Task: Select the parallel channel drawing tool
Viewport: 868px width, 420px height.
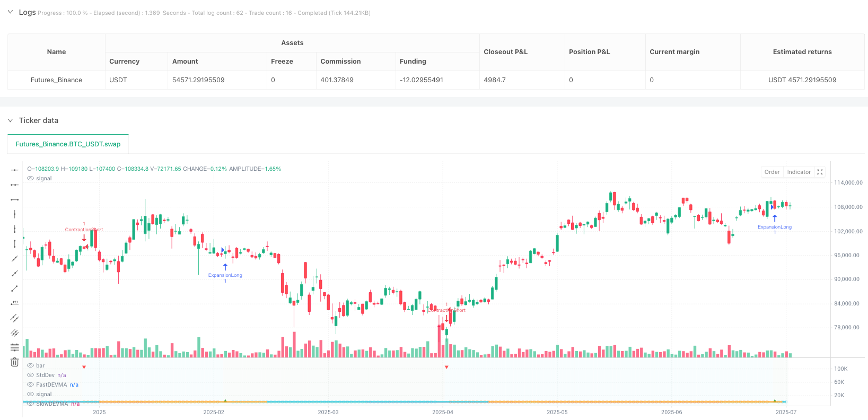Action: click(14, 318)
